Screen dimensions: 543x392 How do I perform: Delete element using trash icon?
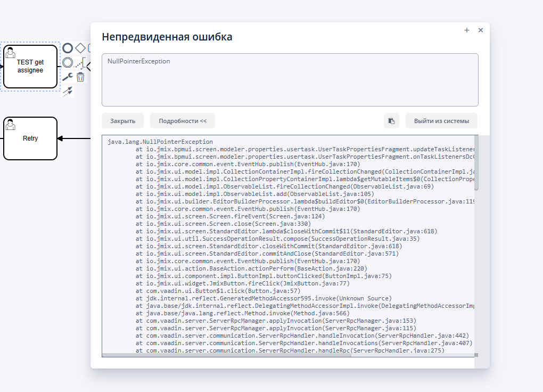(x=80, y=77)
